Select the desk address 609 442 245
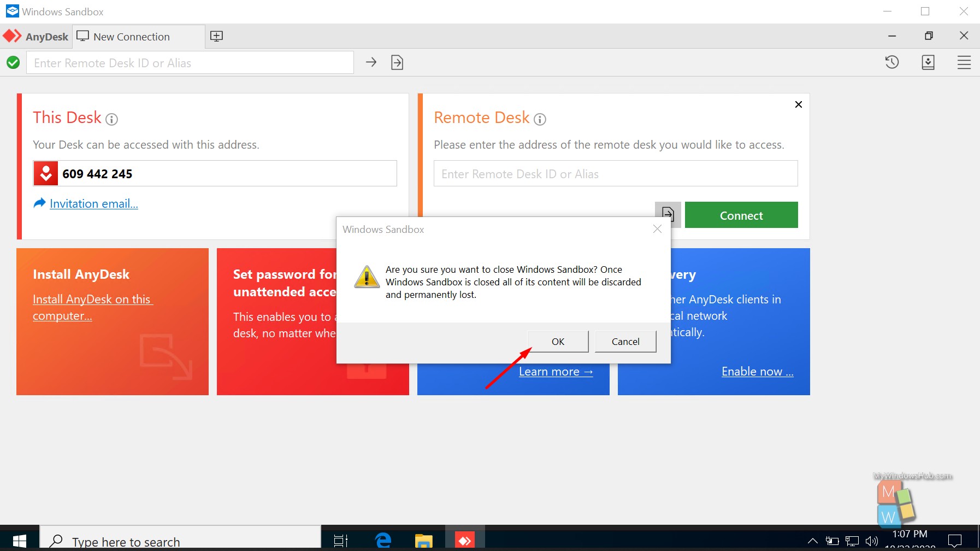The height and width of the screenshot is (551, 980). tap(97, 174)
